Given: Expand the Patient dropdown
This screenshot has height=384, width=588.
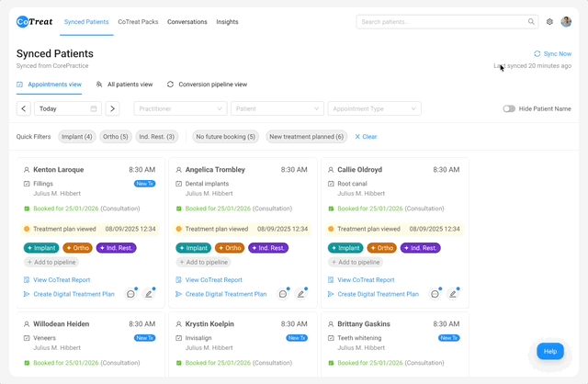Looking at the screenshot, I should point(277,108).
